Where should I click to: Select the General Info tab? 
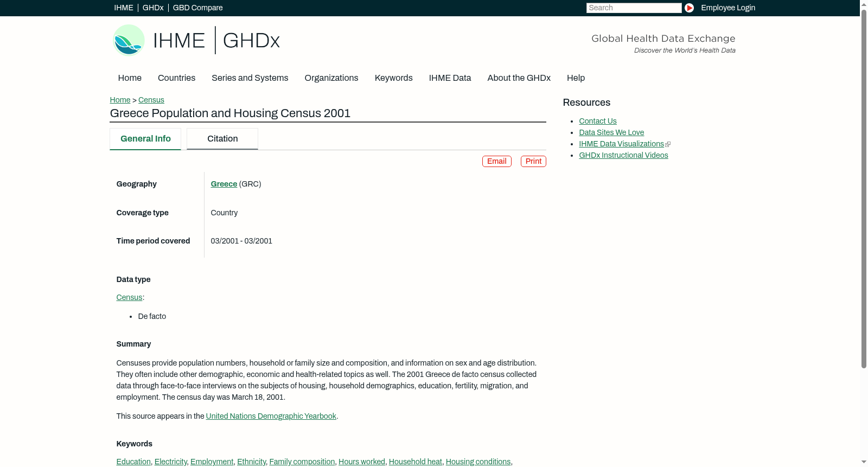[x=145, y=139]
